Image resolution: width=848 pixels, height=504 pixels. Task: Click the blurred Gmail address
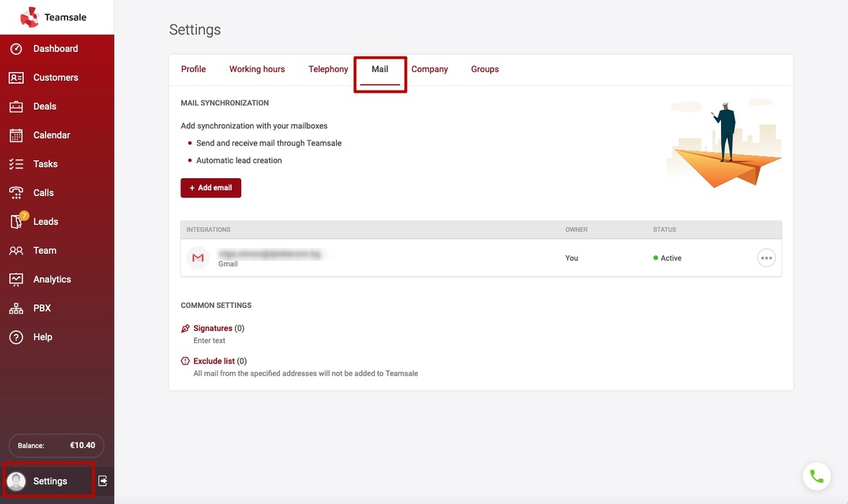coord(270,254)
